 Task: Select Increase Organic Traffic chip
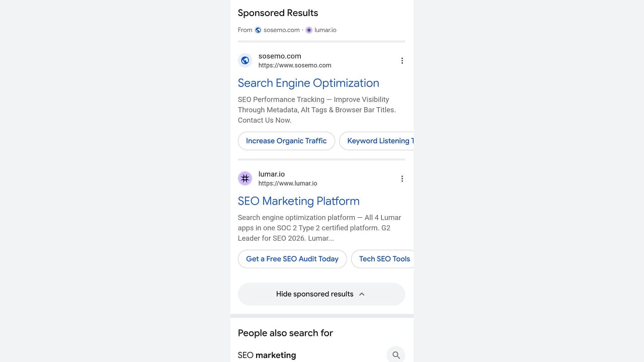pos(286,141)
